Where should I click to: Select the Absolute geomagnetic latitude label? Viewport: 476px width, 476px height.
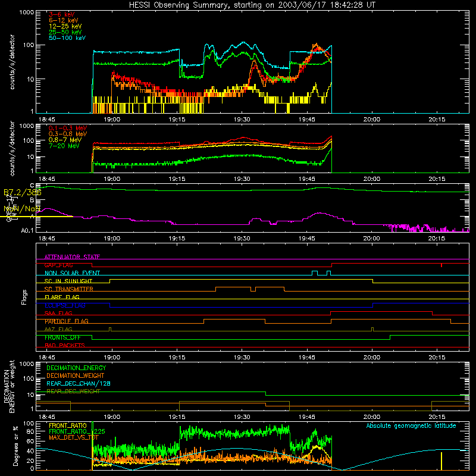point(411,426)
